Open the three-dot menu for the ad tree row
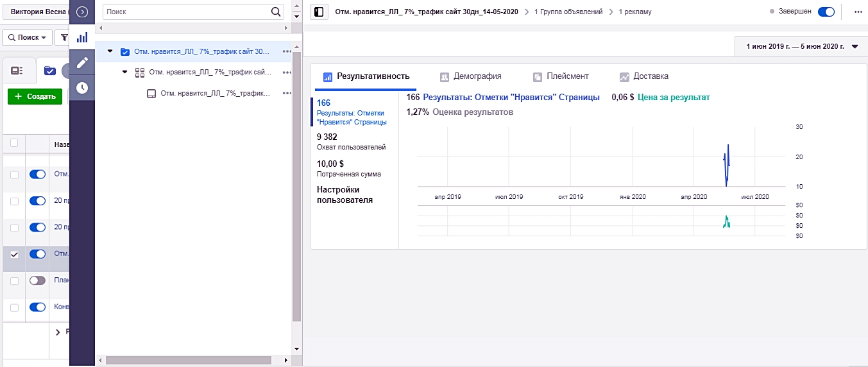 click(x=287, y=93)
